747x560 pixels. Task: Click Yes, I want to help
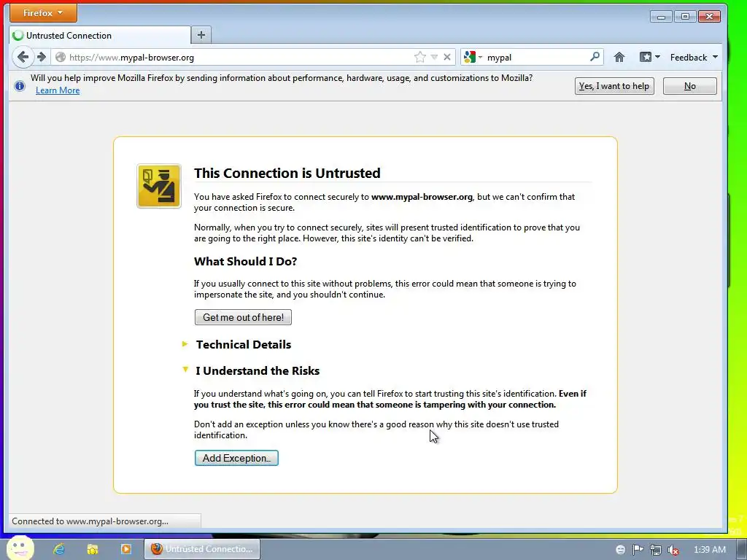click(614, 86)
